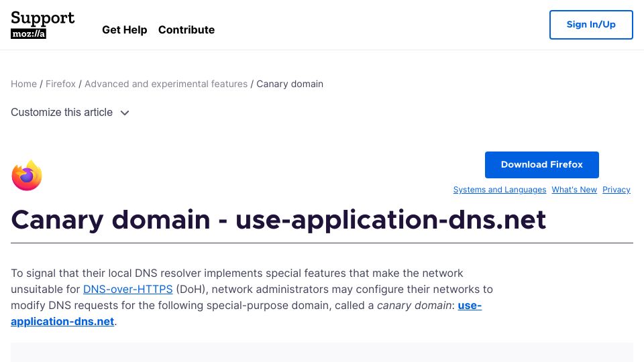
Task: Follow the DNS-over-HTTPS article link
Action: tap(127, 289)
